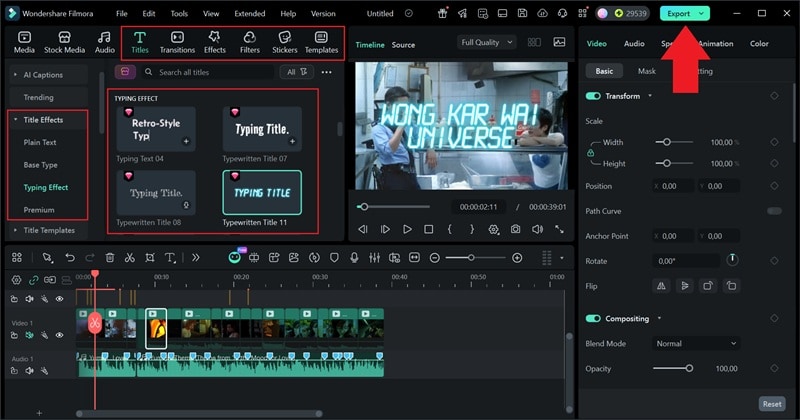
Task: Select the Trending category
Action: pyautogui.click(x=38, y=97)
